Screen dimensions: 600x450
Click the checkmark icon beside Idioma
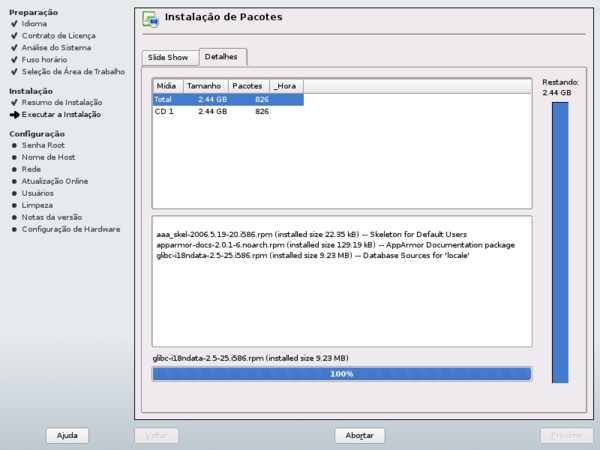pyautogui.click(x=15, y=24)
